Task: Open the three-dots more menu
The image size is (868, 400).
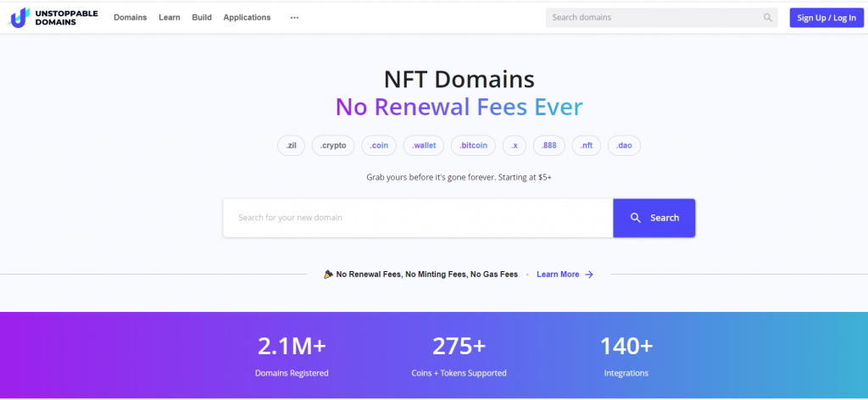Action: pos(294,18)
